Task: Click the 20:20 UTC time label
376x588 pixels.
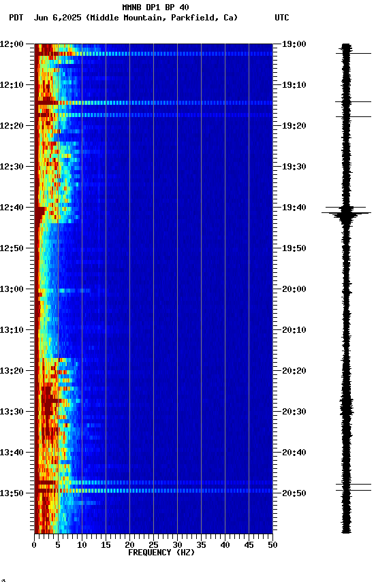Action: (294, 371)
